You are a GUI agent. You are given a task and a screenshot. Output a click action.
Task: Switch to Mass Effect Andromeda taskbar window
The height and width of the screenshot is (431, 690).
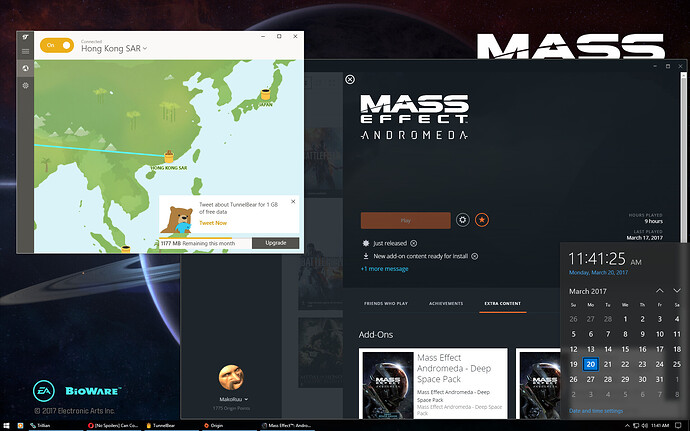click(x=287, y=426)
